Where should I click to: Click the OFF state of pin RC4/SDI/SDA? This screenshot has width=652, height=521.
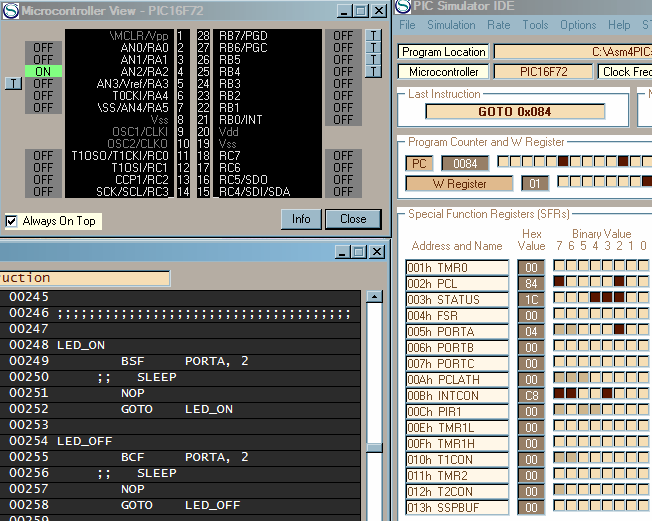coord(343,192)
